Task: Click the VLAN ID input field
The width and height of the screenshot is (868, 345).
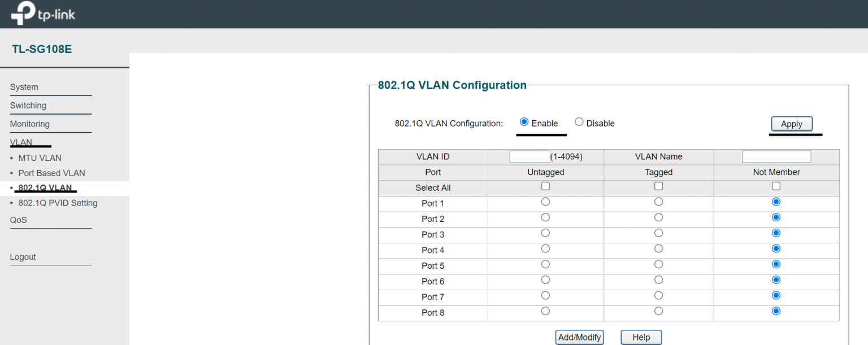Action: click(530, 156)
